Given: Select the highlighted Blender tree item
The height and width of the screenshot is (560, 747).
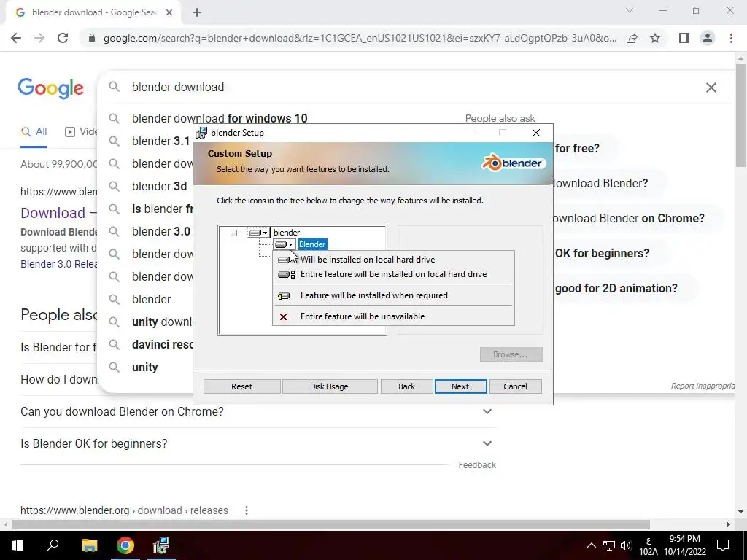Looking at the screenshot, I should (x=312, y=244).
